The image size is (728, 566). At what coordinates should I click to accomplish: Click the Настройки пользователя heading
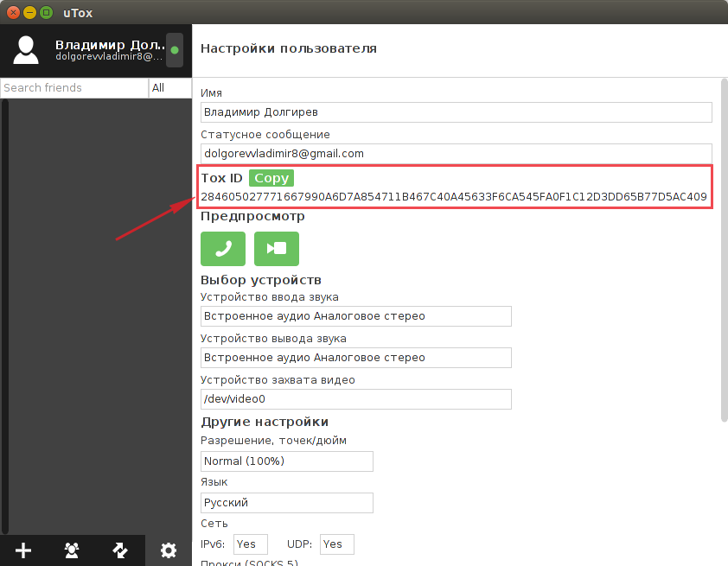point(288,48)
